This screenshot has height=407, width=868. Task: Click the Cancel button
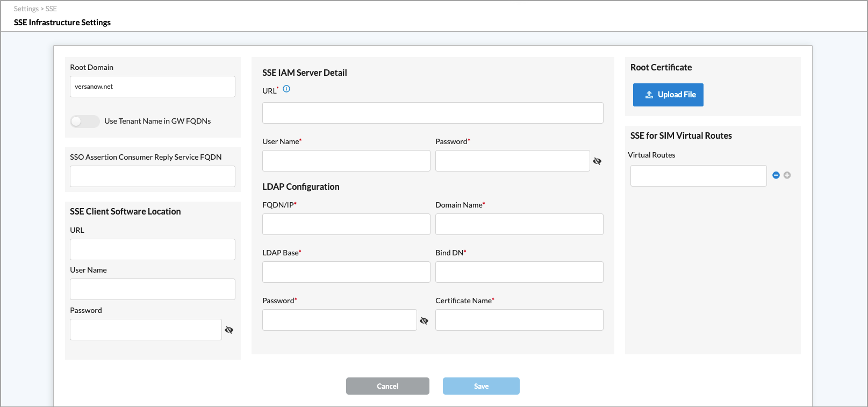coord(388,386)
